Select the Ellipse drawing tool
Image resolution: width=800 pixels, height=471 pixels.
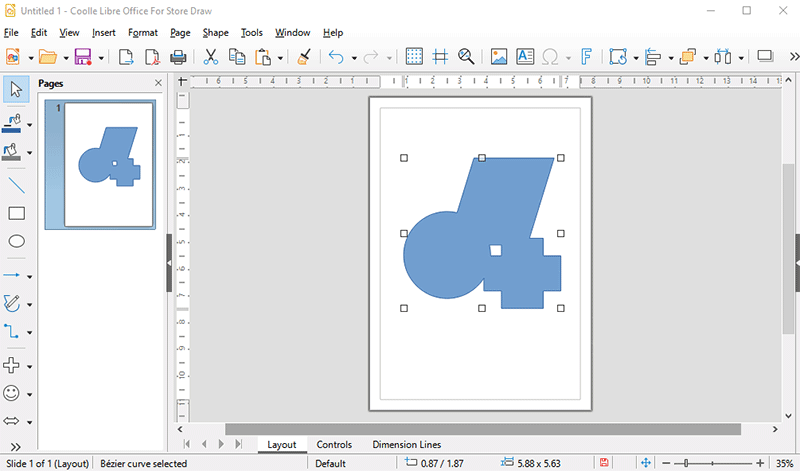pyautogui.click(x=16, y=241)
